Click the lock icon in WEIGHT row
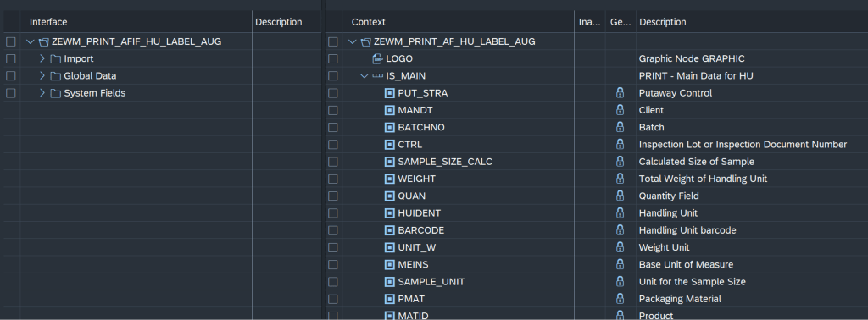 tap(620, 179)
